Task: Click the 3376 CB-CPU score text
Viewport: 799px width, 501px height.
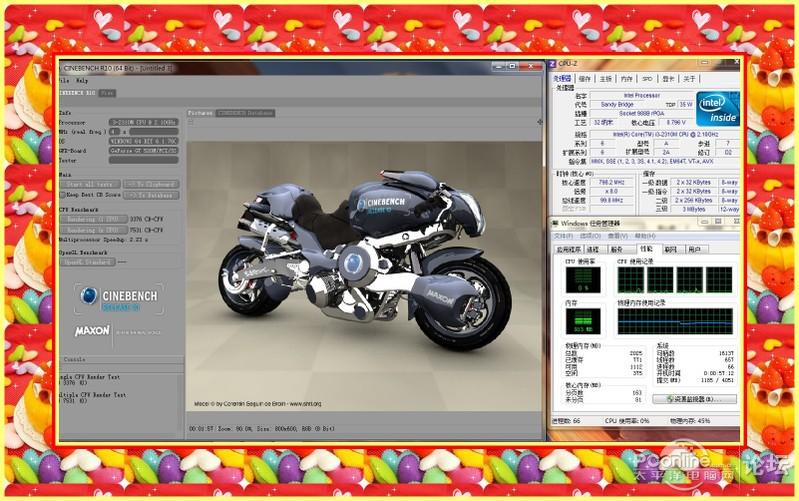Action: [147, 219]
